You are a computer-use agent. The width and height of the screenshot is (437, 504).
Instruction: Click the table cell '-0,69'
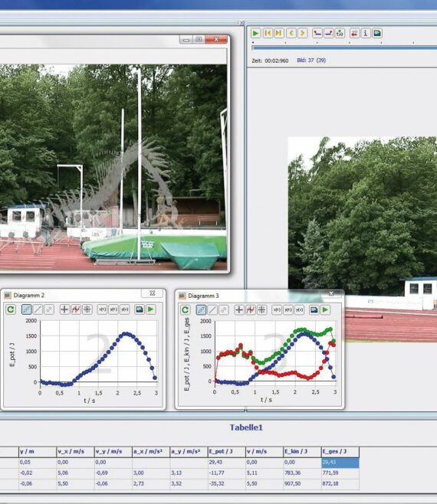click(x=113, y=473)
